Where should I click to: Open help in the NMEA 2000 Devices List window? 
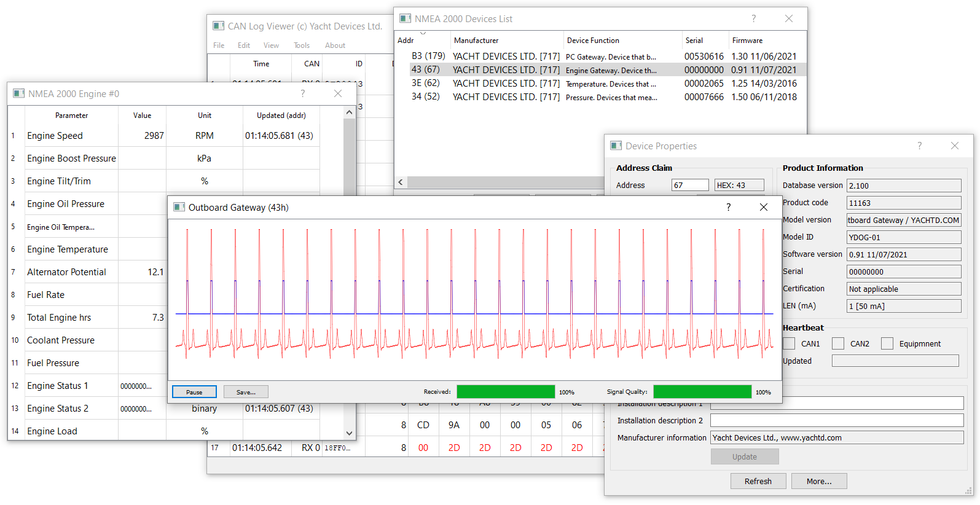coord(754,18)
